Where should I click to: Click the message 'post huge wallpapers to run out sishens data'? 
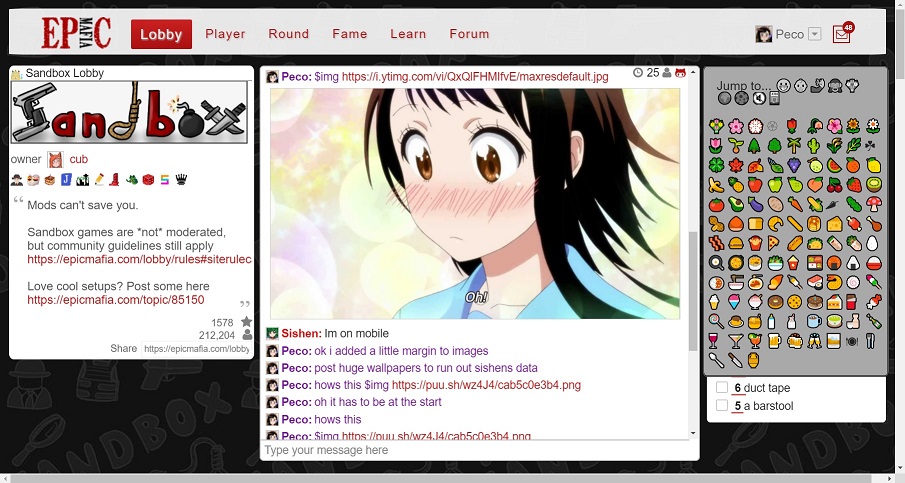coord(425,368)
